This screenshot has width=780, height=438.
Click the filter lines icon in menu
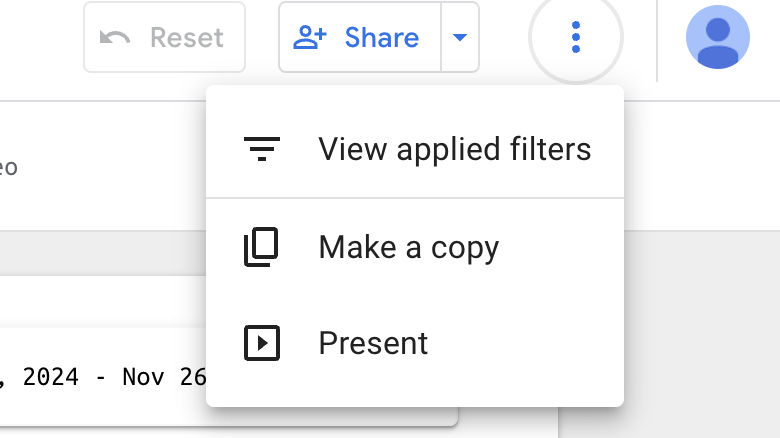262,150
